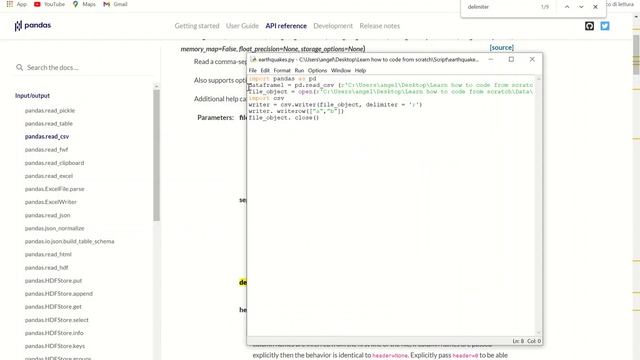Open pandas.read_table sidebar link
Screen dimensions: 640x360
point(49,124)
